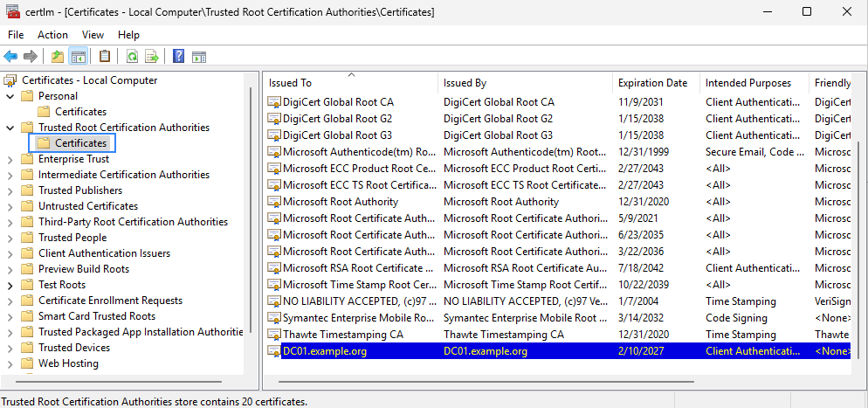
Task: Click certificate icon beside NO LIABILITY ACCEPTED row
Action: coord(274,301)
